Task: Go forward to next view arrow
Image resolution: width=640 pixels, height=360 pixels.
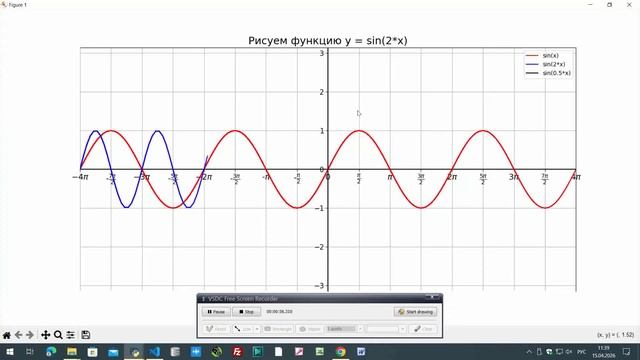Action: tap(30, 335)
